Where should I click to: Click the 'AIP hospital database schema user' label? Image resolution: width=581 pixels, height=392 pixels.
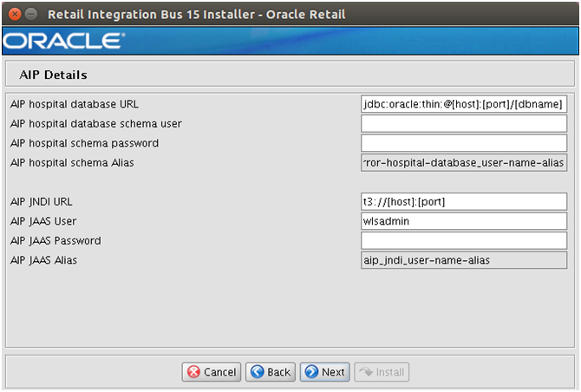(x=96, y=124)
